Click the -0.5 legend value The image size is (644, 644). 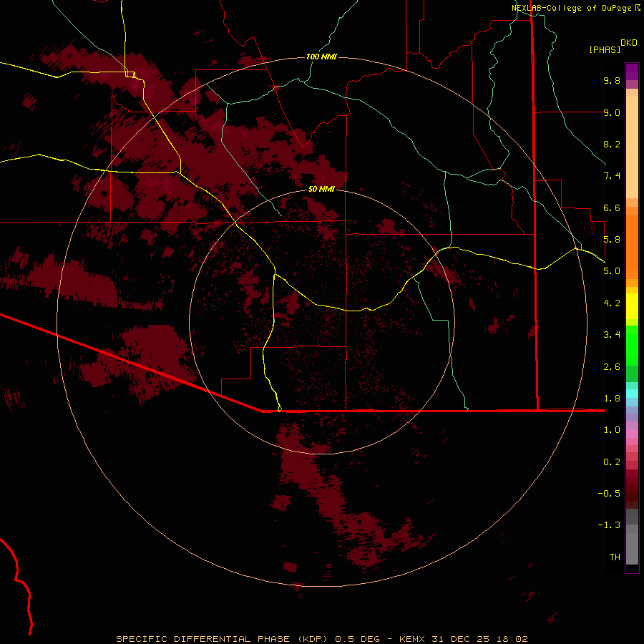pyautogui.click(x=609, y=494)
